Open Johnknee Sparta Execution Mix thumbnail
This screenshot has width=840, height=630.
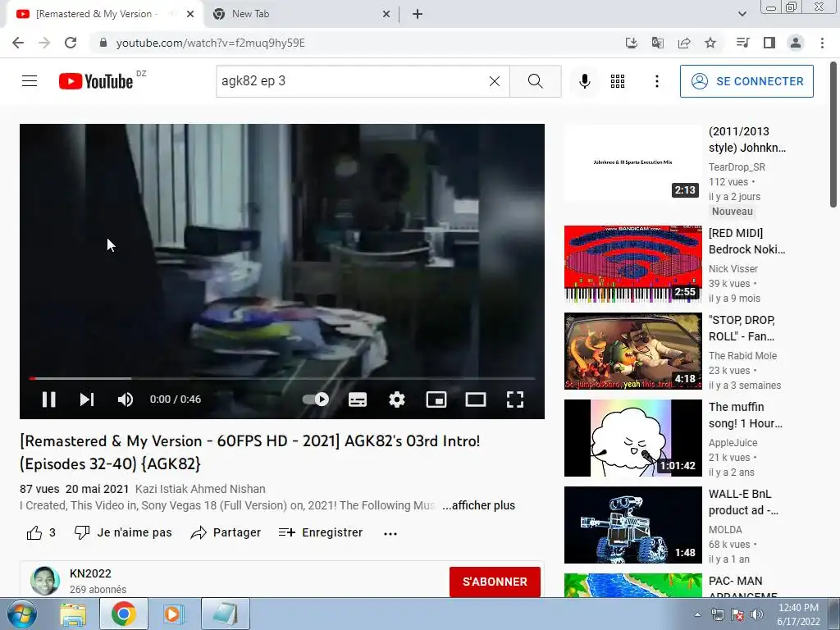(632, 162)
